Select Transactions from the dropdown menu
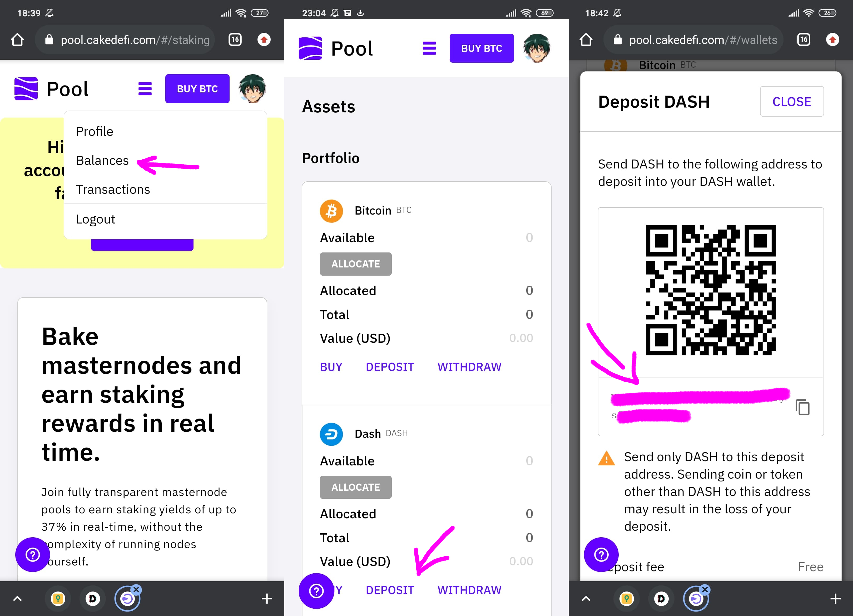Viewport: 853px width, 616px height. point(166,189)
